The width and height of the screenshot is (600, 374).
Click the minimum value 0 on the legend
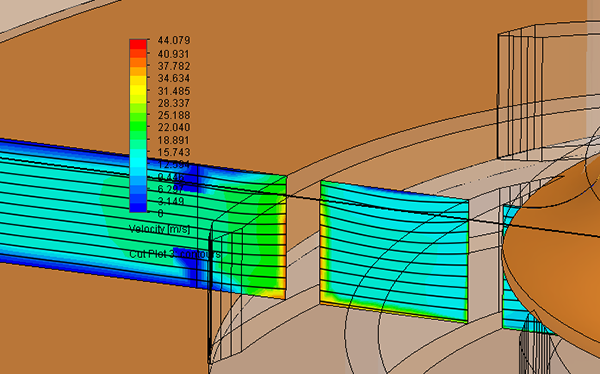(160, 213)
